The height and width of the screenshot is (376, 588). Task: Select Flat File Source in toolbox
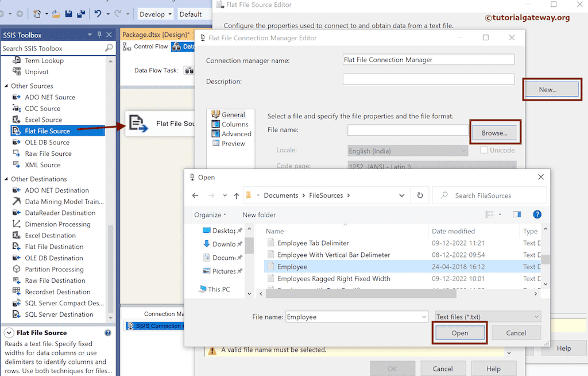click(x=58, y=131)
